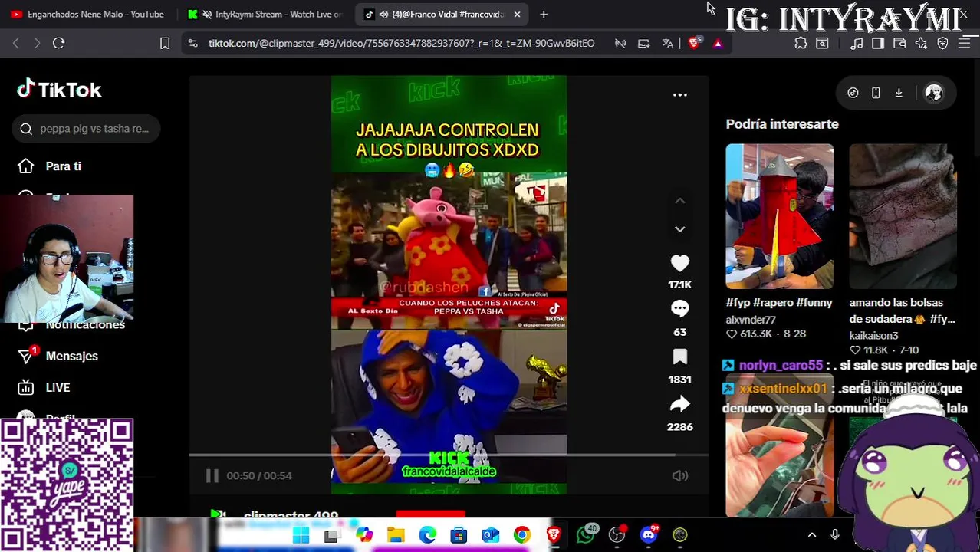Like the video with the heart icon
The height and width of the screenshot is (552, 980).
680,264
